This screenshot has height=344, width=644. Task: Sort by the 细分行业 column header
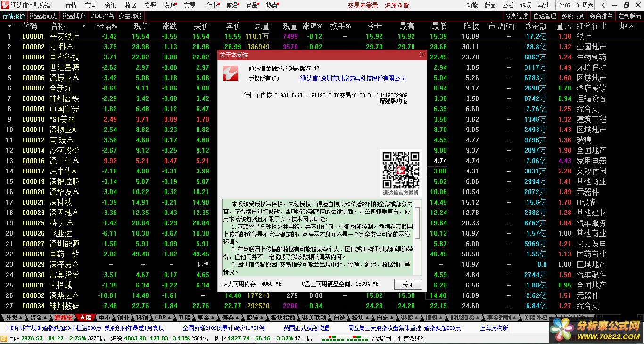pos(591,26)
